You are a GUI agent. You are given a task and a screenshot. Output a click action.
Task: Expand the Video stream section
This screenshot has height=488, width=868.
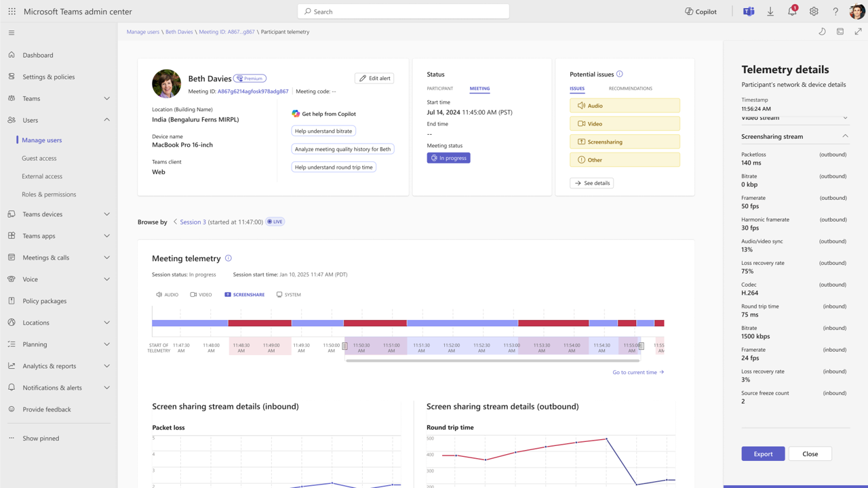(845, 118)
